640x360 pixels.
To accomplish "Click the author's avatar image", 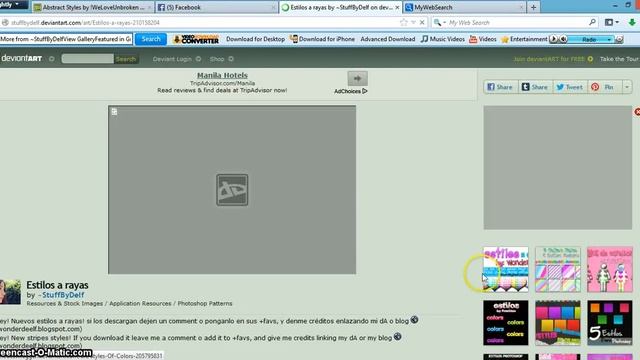I will (x=10, y=292).
